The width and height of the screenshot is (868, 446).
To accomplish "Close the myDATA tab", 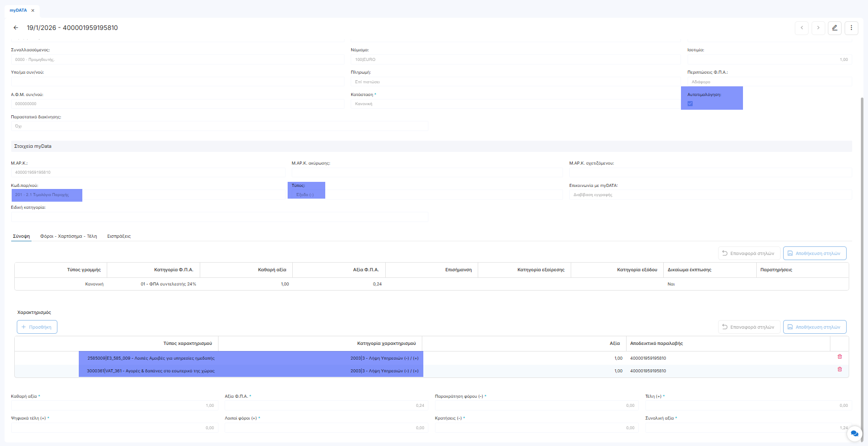I will point(33,10).
